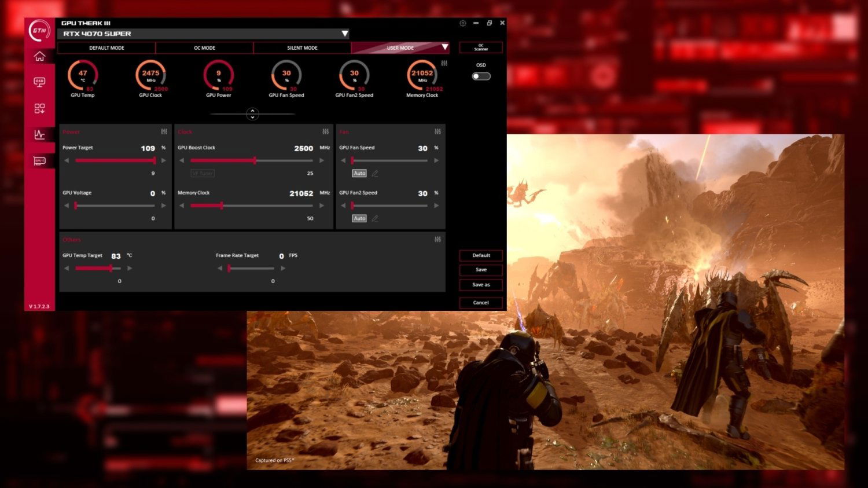
Task: Click the Default button
Action: pyautogui.click(x=481, y=255)
